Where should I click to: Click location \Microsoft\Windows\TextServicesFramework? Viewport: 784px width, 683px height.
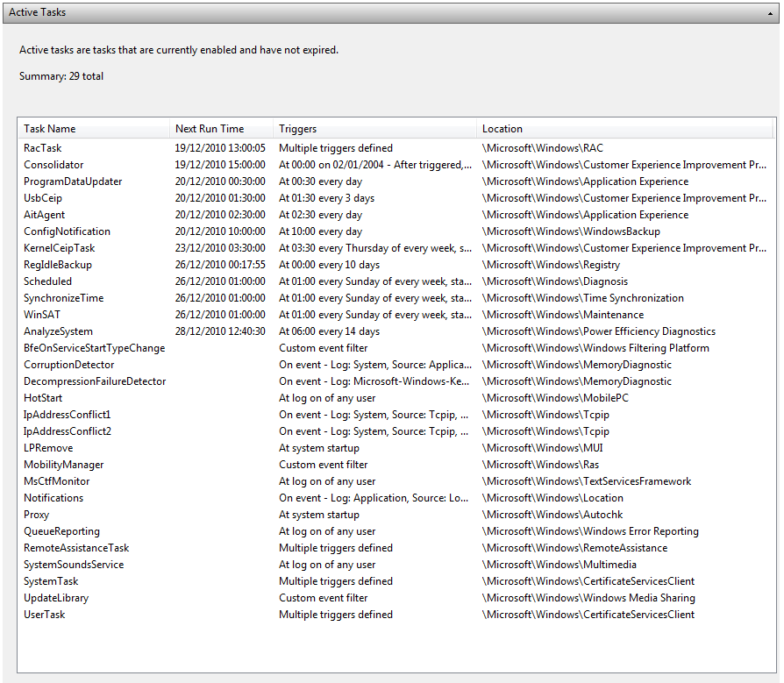tap(587, 481)
